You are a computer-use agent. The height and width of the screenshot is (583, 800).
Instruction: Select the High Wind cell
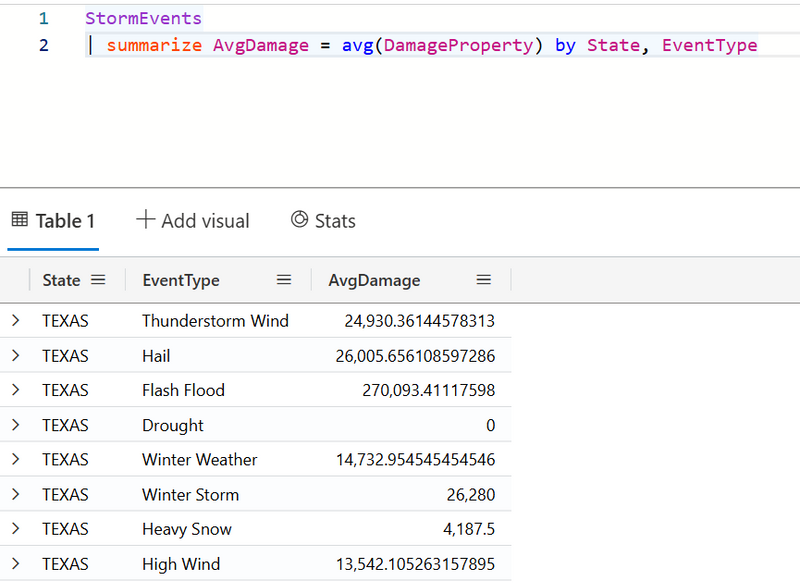coord(181,564)
